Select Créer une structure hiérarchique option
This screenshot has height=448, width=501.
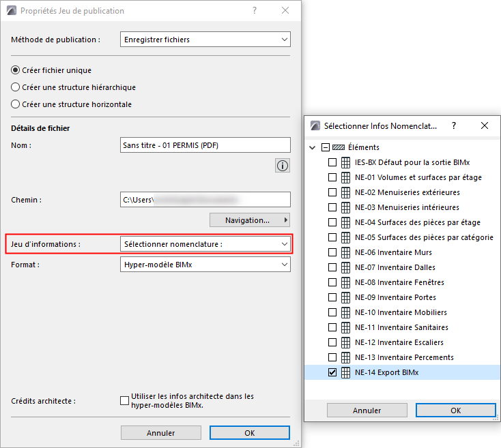[15, 87]
